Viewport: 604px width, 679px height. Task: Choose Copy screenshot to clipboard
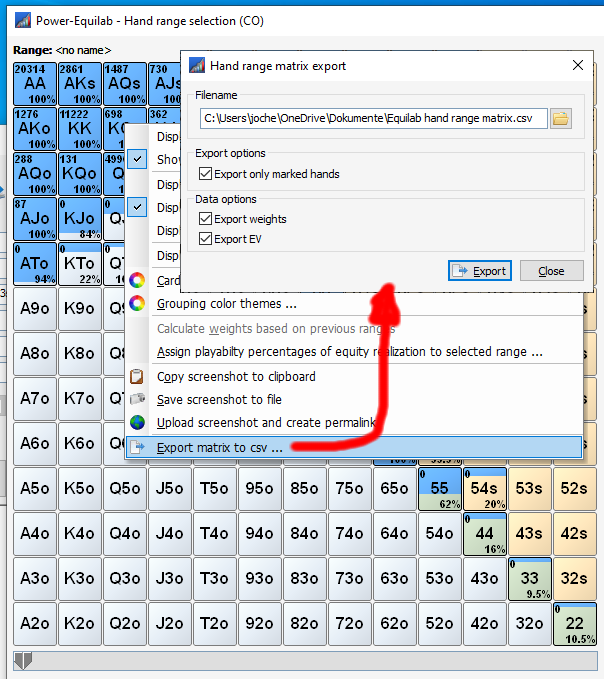coord(354,376)
